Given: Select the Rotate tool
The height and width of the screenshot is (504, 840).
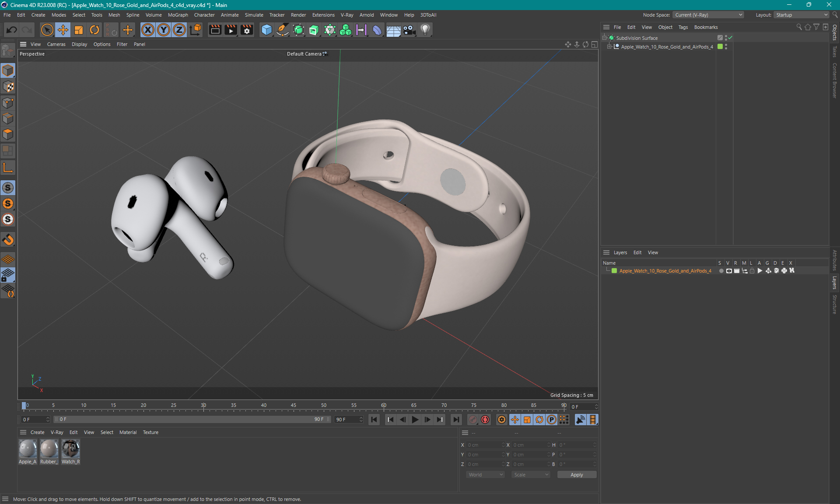Looking at the screenshot, I should pos(94,30).
